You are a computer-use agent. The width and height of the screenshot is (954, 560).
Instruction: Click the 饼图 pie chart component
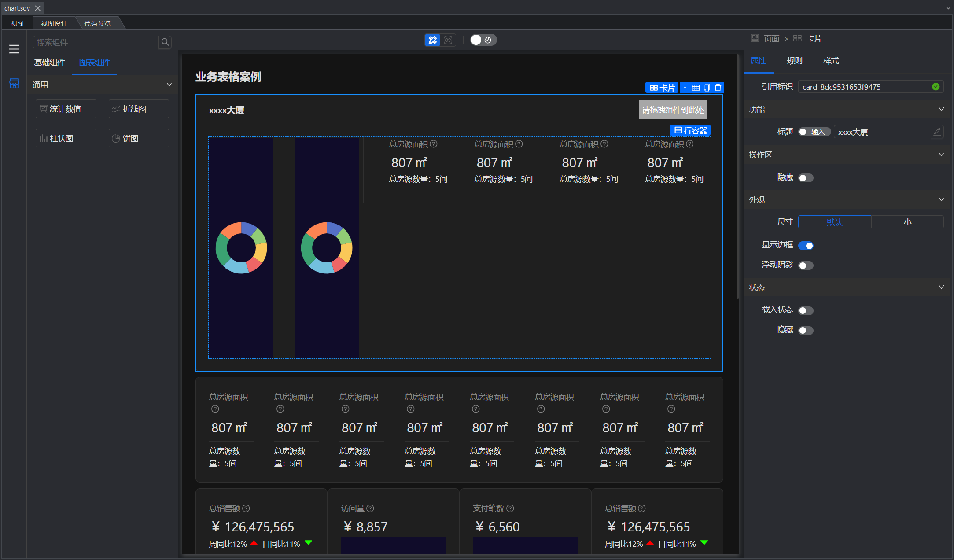(139, 138)
